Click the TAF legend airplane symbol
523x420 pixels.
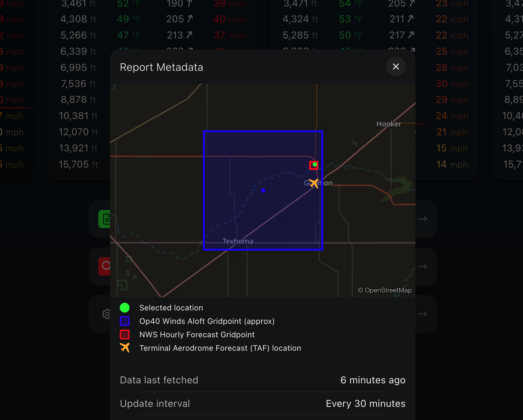click(125, 348)
